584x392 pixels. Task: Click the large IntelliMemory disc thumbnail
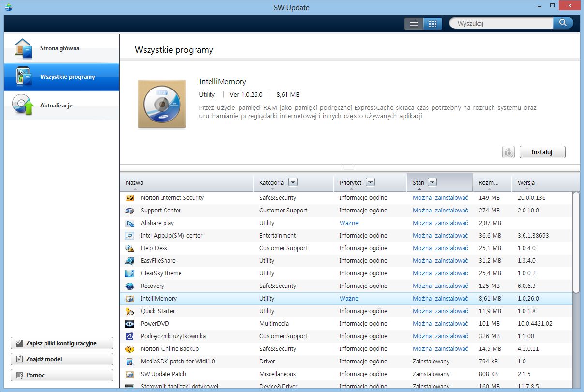162,104
